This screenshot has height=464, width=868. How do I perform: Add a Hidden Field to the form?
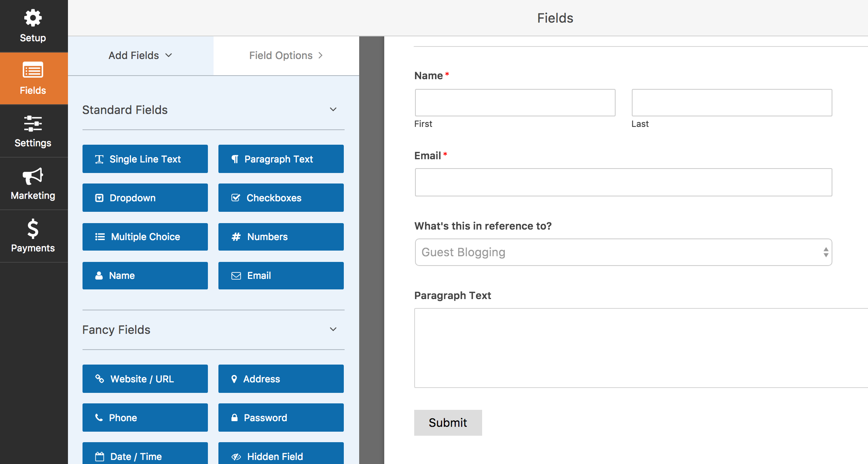point(280,456)
